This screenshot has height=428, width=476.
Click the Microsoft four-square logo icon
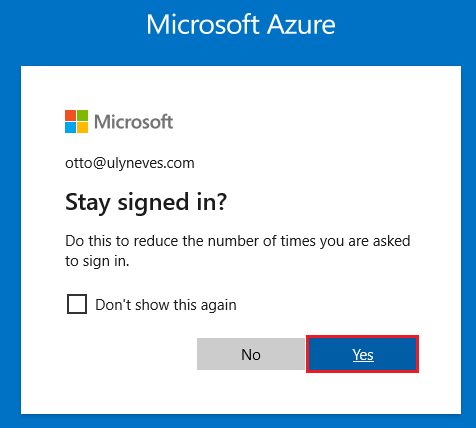coord(76,122)
